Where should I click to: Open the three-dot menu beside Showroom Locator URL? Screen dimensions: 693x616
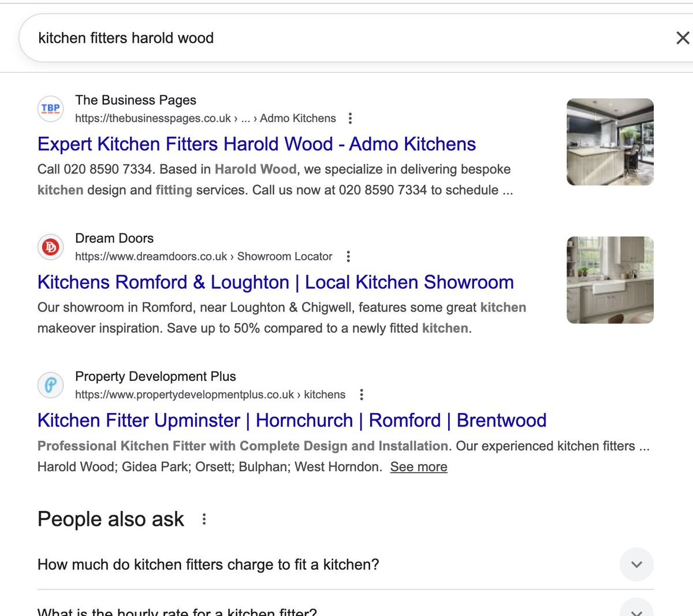pyautogui.click(x=348, y=257)
